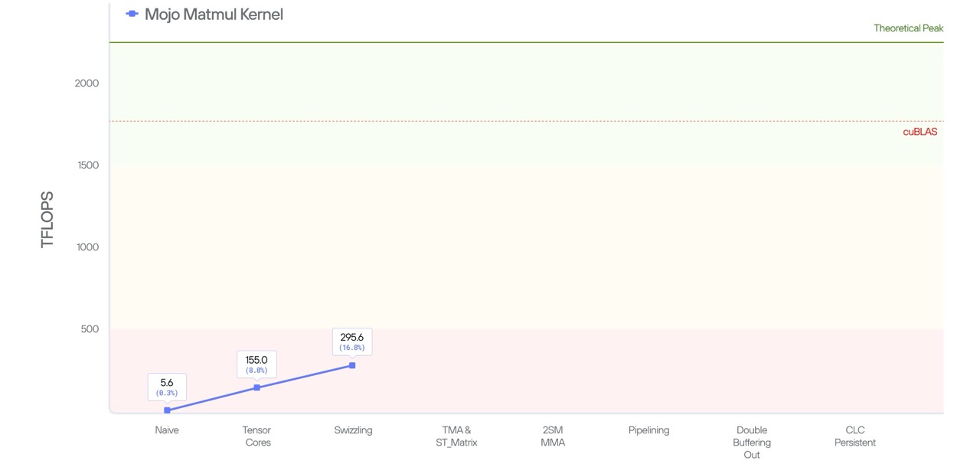Click the 500 y-axis tick label
This screenshot has height=464, width=980.
(x=90, y=329)
